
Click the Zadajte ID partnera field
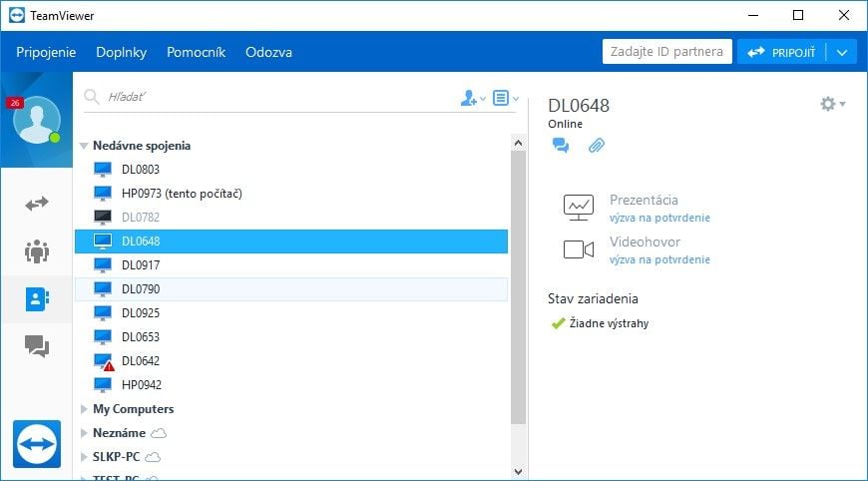coord(666,52)
